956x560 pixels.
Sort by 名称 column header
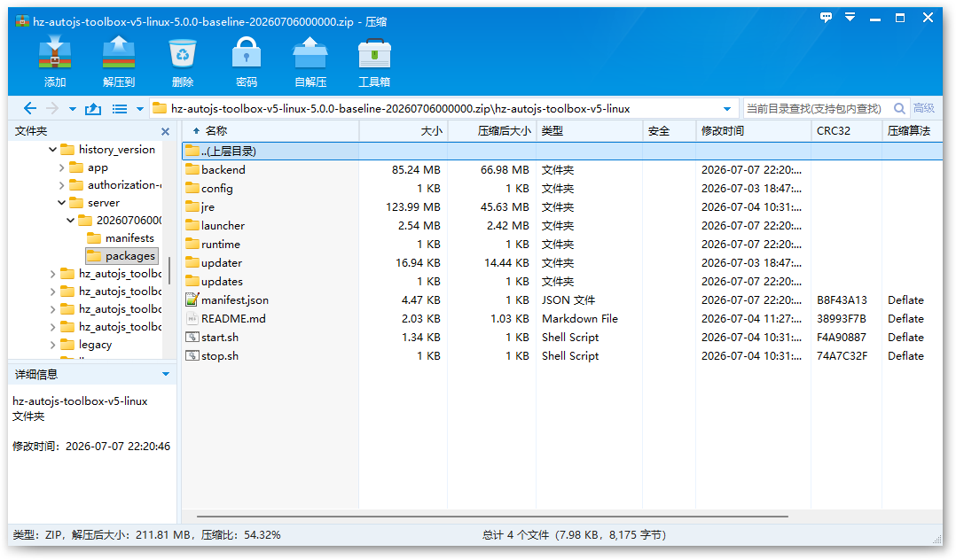click(270, 131)
